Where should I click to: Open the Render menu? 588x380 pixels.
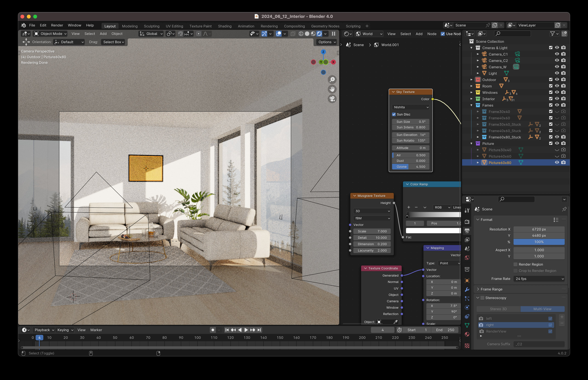(57, 25)
